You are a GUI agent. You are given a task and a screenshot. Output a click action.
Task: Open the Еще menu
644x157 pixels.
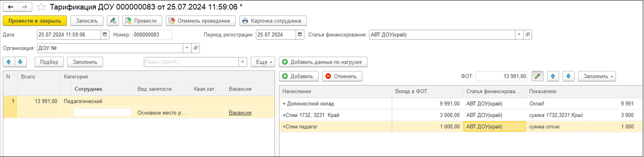[263, 62]
